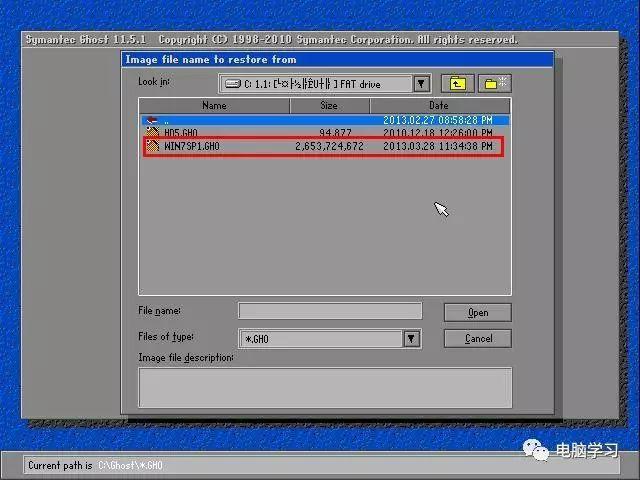The image size is (640, 480).
Task: Click the date 2013.02.27 08:58:28 PM
Action: pos(438,120)
